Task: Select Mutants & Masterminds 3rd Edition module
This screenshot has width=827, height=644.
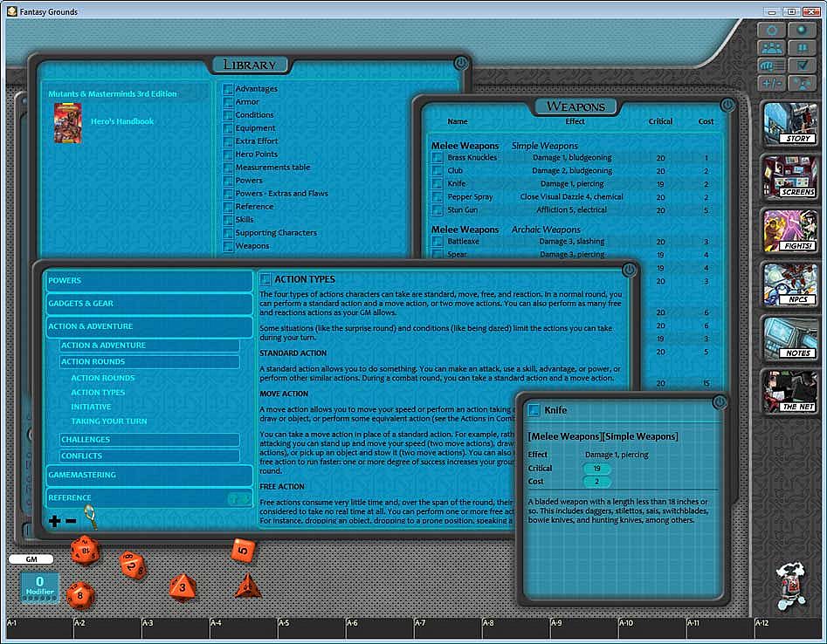Action: [x=113, y=93]
